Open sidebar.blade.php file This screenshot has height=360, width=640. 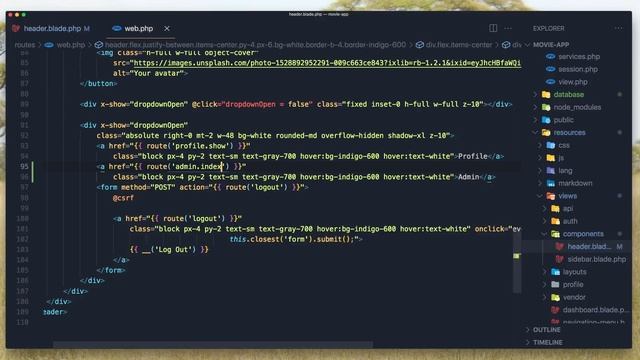(x=596, y=259)
